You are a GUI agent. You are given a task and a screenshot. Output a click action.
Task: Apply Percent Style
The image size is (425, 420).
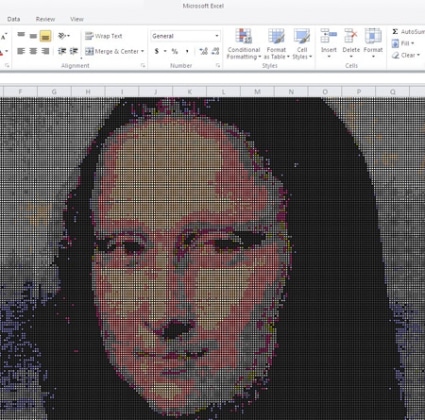pyautogui.click(x=175, y=51)
